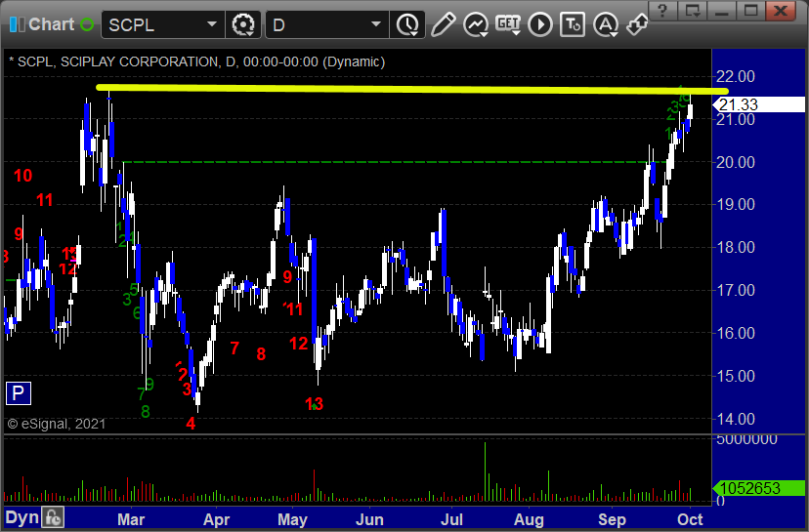Click the Mar label on time axis

[131, 519]
